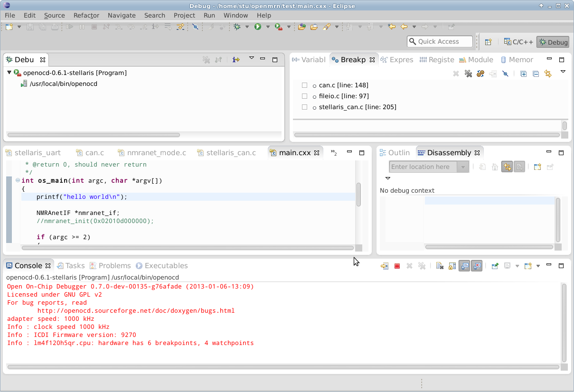Image resolution: width=574 pixels, height=392 pixels.
Task: Click the Debug bug icon in main toolbar
Action: [237, 27]
